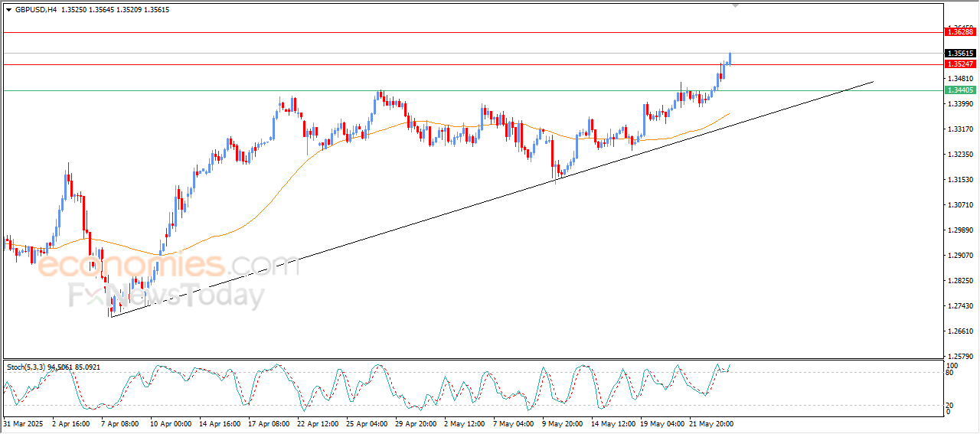Click the 7 May 04:00 time label
Screen dimensions: 980x434
(x=513, y=423)
